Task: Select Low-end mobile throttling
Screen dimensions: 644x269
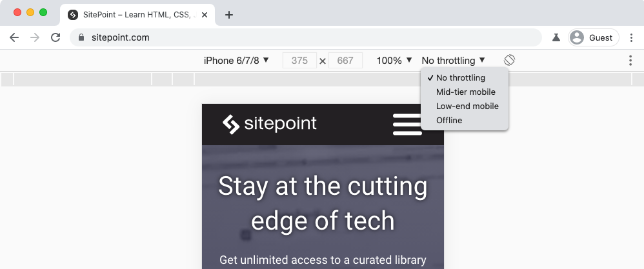Action: point(465,106)
